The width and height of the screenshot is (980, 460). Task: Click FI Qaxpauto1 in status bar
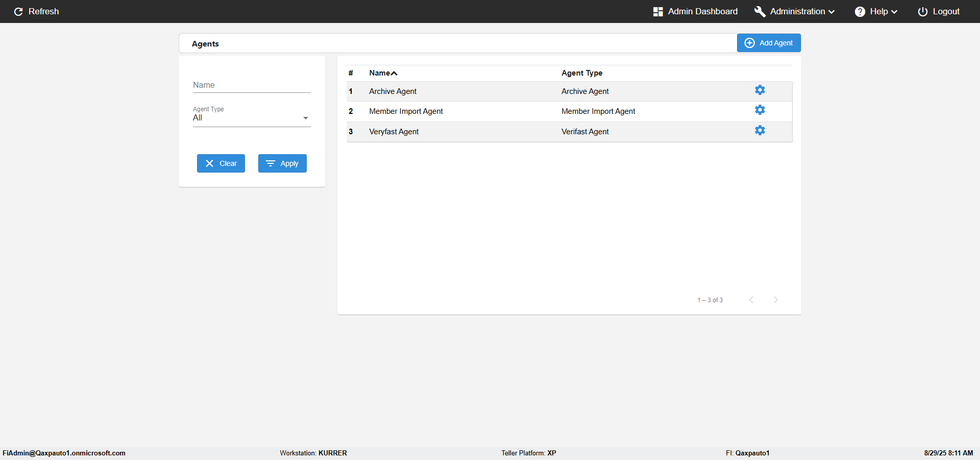[x=748, y=453]
